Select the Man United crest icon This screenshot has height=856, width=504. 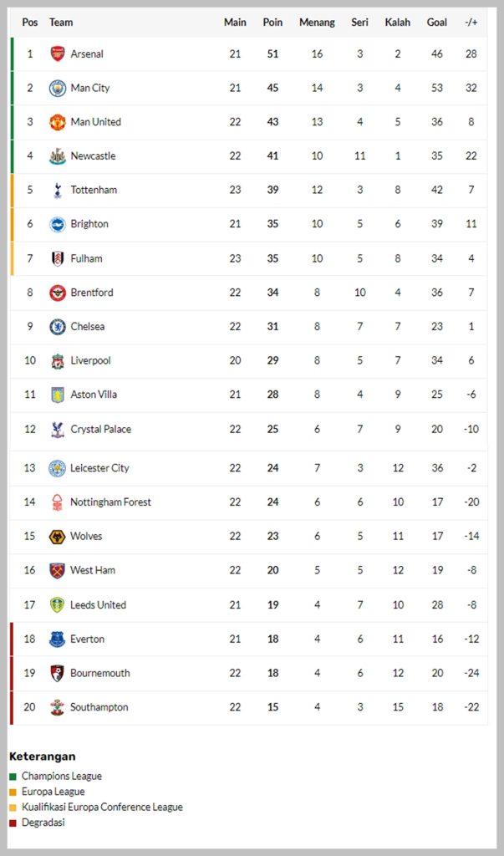click(x=58, y=122)
